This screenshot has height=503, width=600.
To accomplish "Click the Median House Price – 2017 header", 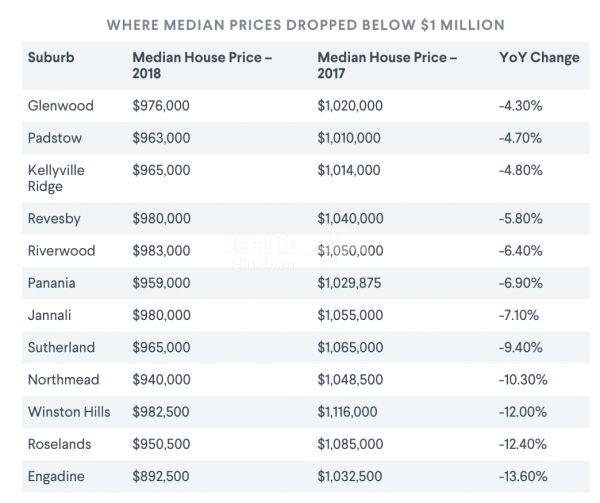I will [x=387, y=66].
